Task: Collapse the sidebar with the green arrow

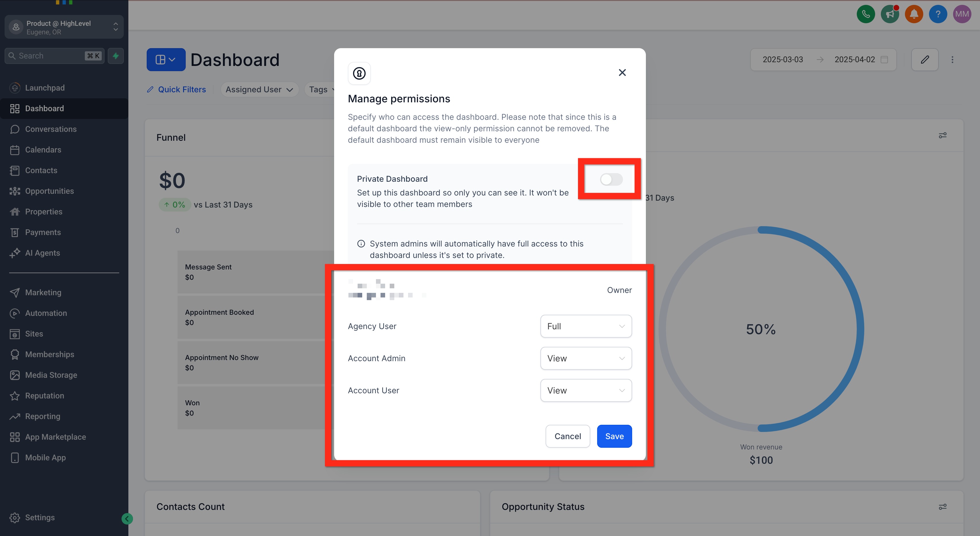Action: pos(127,518)
